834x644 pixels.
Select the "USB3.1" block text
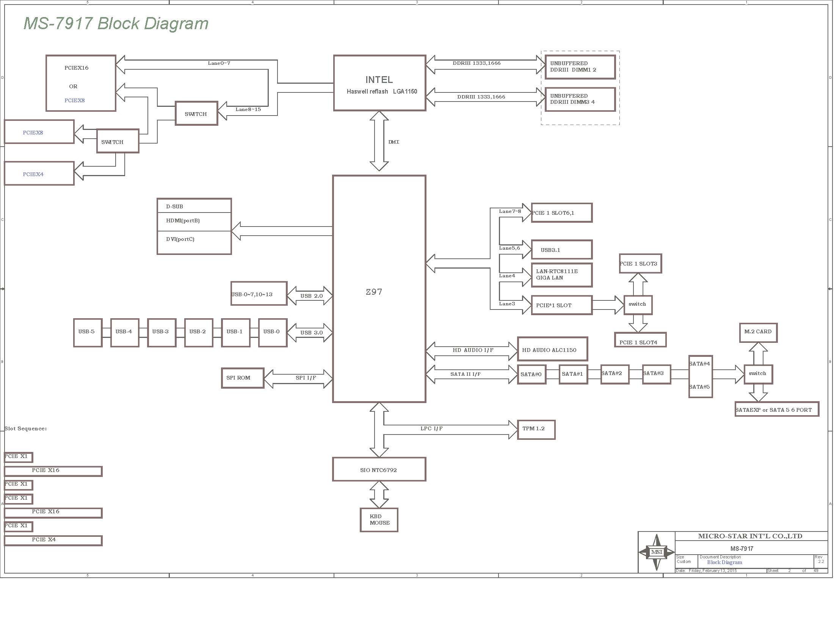pos(550,250)
